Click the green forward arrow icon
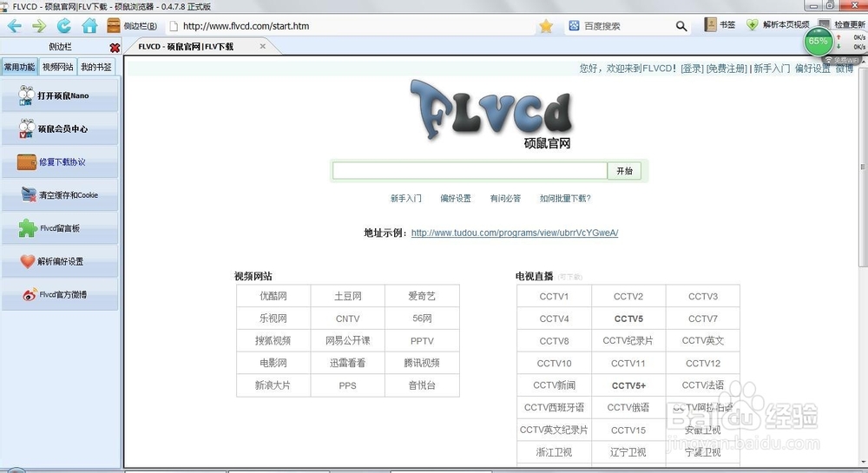 click(x=39, y=26)
